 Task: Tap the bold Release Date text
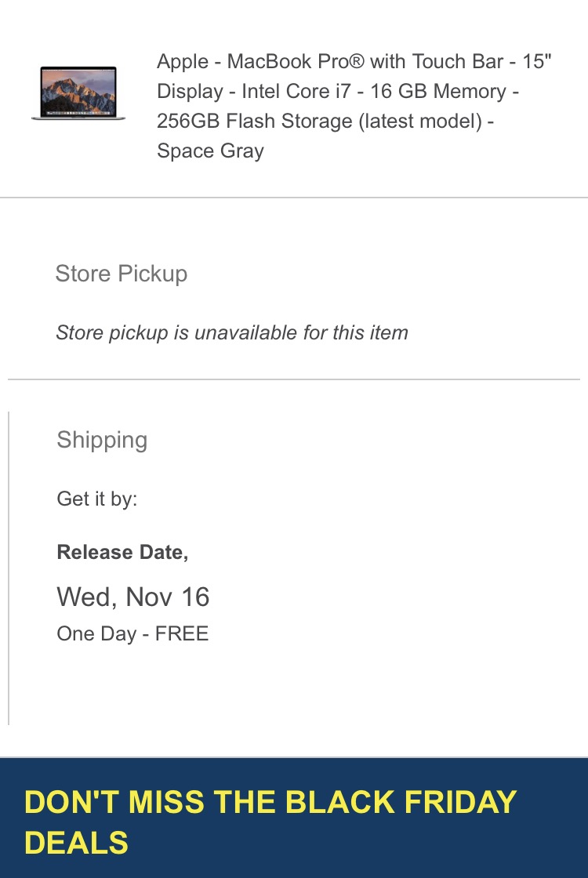pyautogui.click(x=122, y=552)
